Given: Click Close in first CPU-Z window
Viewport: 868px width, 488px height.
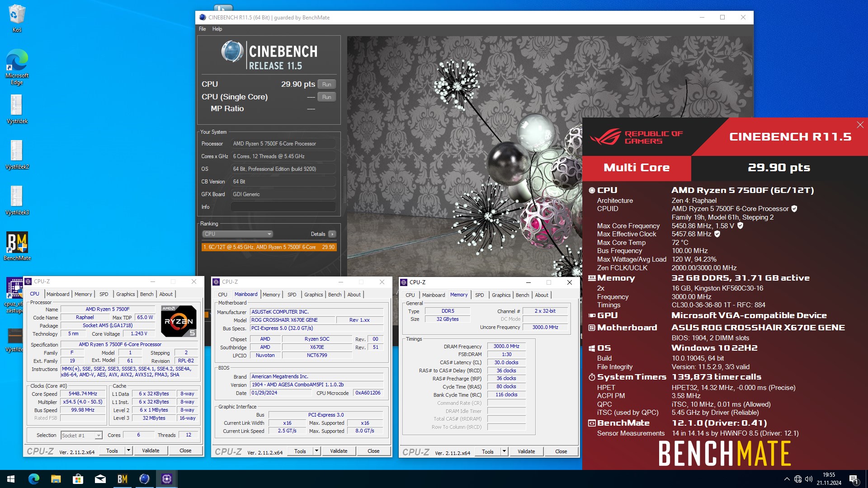Looking at the screenshot, I should click(185, 451).
